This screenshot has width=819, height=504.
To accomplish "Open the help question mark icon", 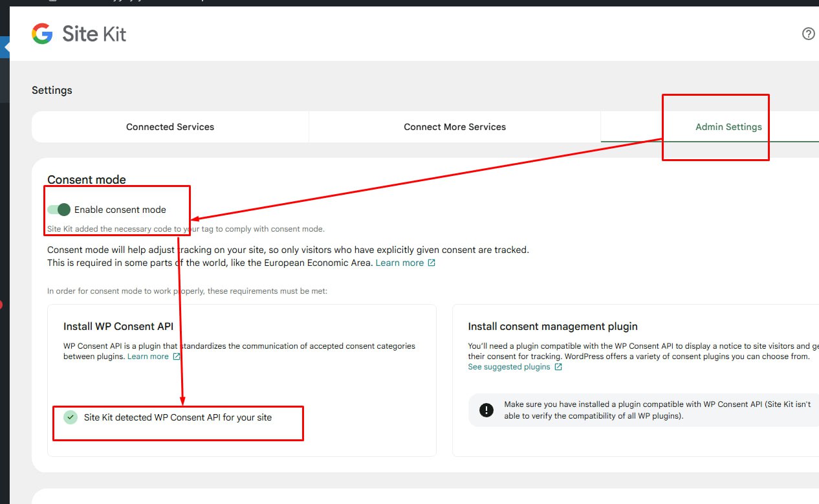I will [808, 34].
